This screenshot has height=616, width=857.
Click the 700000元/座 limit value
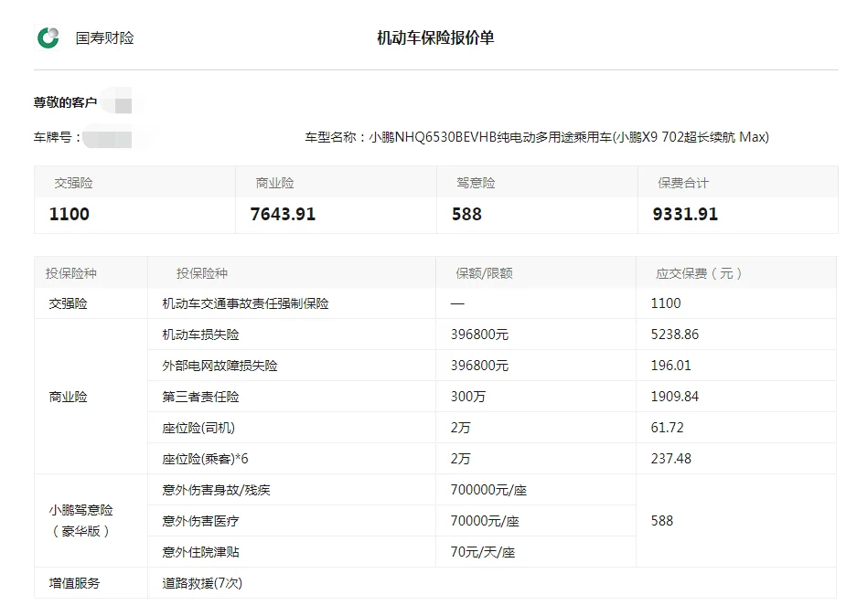pos(488,491)
